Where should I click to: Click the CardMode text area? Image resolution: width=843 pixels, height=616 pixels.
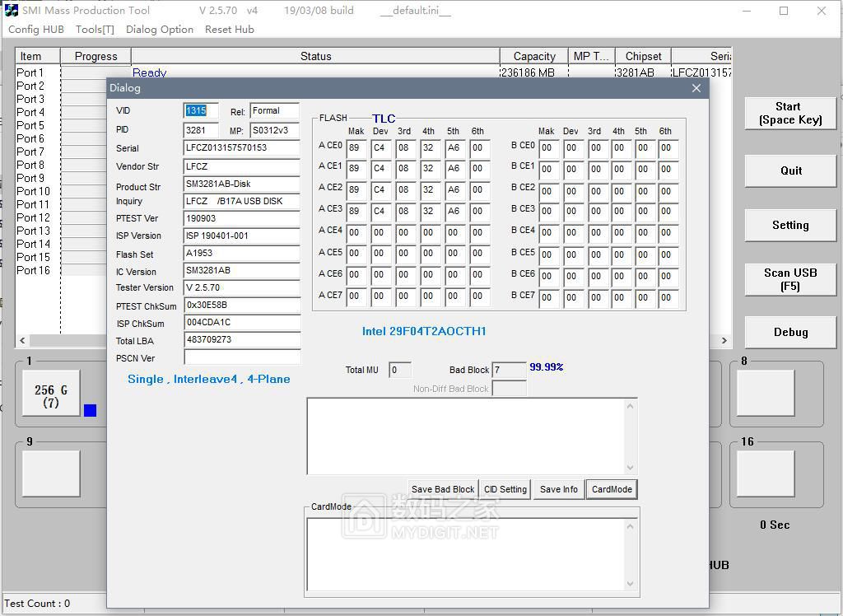(466, 554)
